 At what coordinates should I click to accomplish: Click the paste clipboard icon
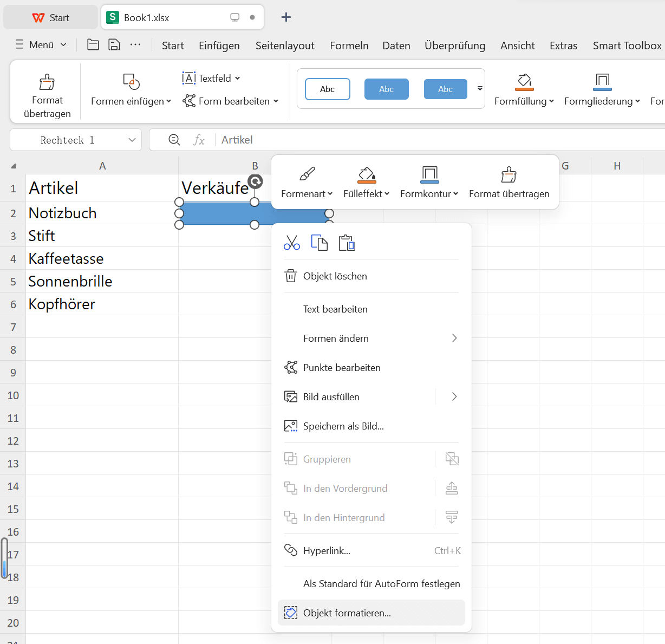click(x=347, y=243)
